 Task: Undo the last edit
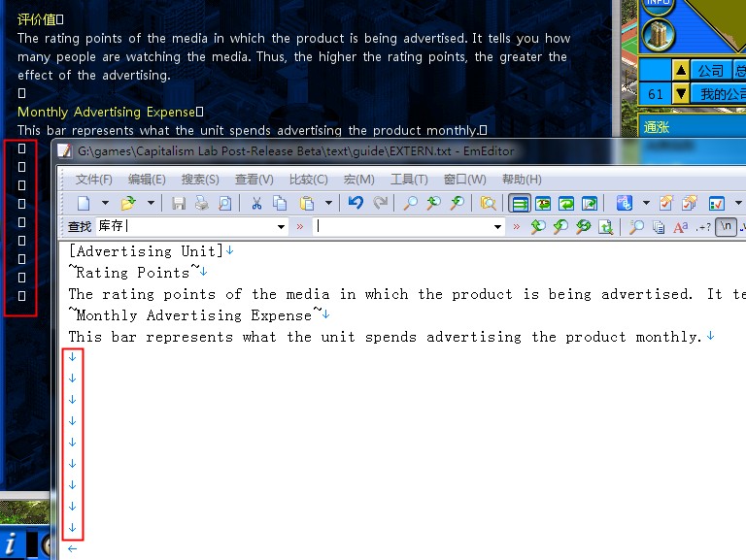pyautogui.click(x=356, y=203)
